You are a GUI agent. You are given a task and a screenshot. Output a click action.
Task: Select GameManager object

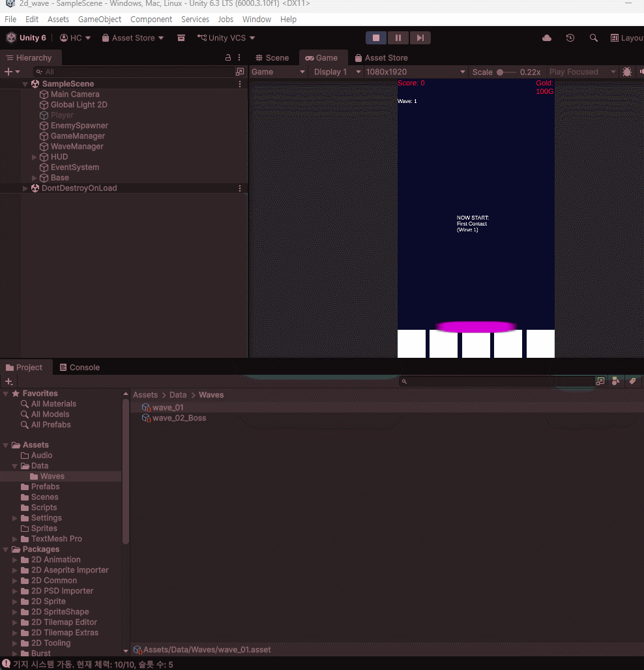(78, 136)
